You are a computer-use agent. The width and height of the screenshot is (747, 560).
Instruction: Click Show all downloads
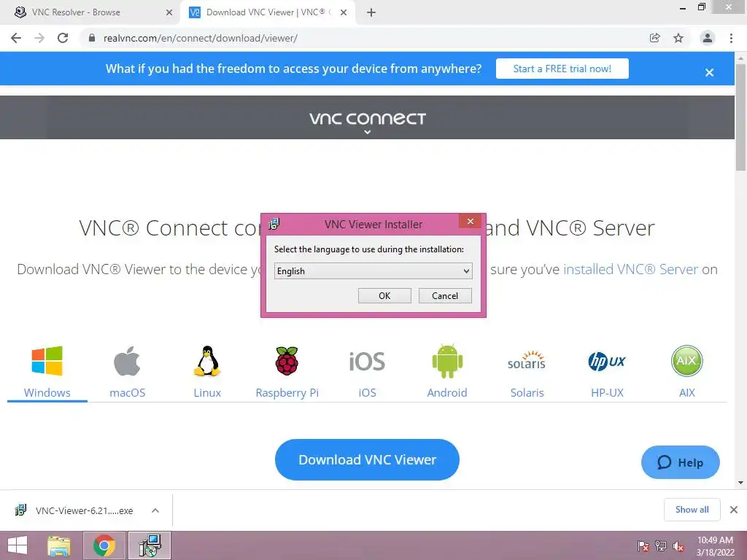692,510
